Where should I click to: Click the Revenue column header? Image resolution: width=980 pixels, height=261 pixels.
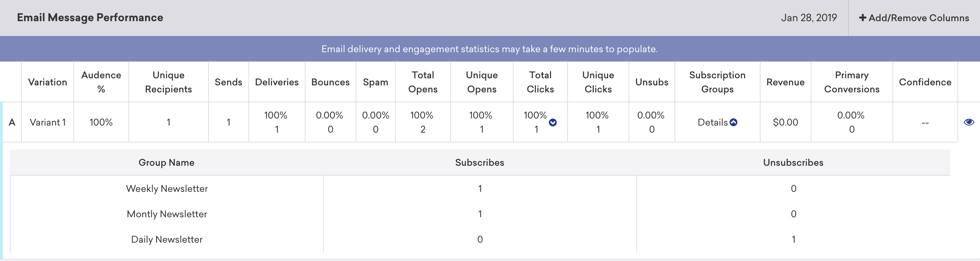coord(785,82)
